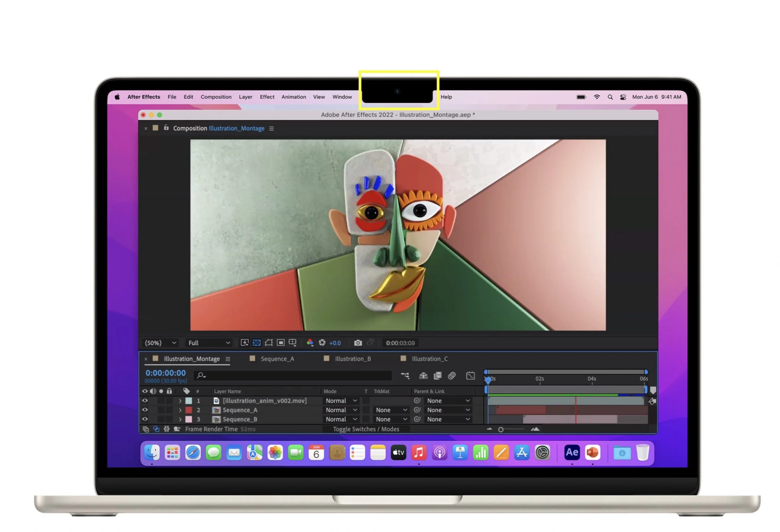
Task: Open the grid and guide options icon
Action: [293, 343]
